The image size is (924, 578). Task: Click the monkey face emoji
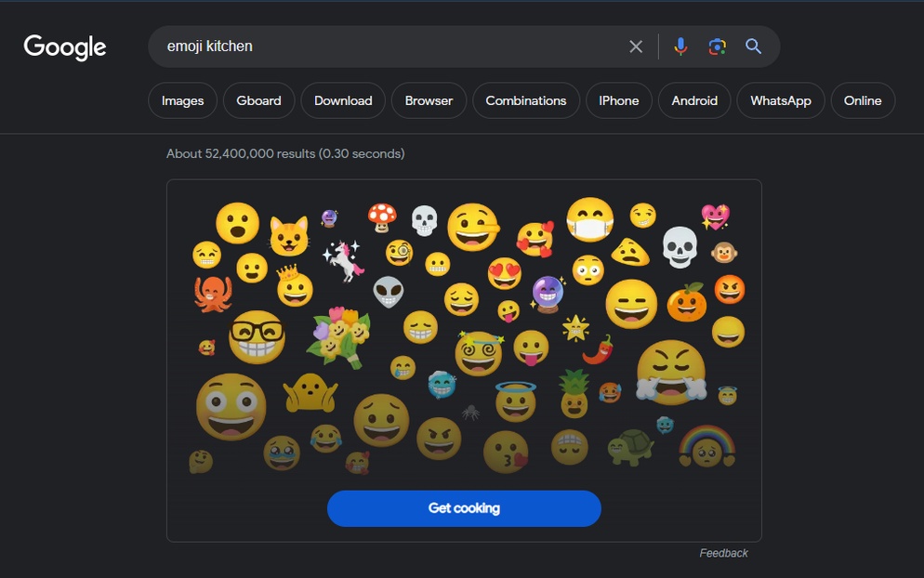pyautogui.click(x=723, y=252)
